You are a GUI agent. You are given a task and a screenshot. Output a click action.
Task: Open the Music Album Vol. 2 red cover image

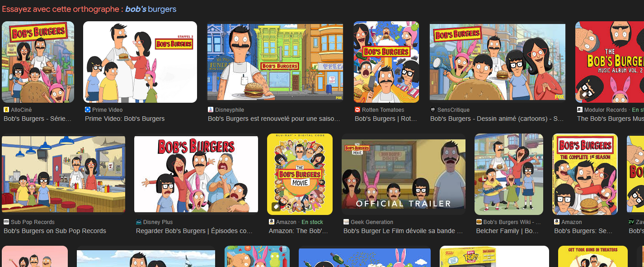point(610,62)
